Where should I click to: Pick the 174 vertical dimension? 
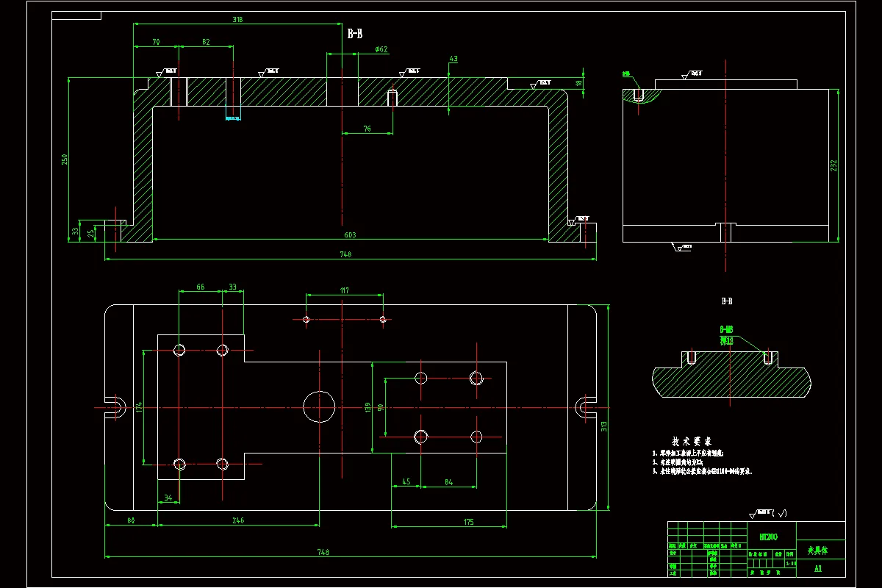click(x=139, y=406)
